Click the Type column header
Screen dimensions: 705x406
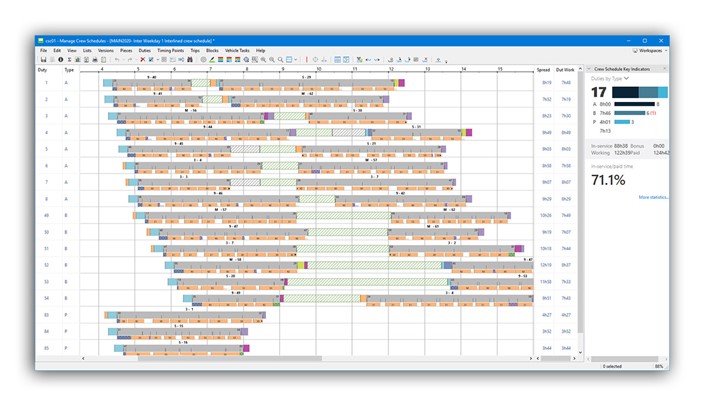point(69,70)
